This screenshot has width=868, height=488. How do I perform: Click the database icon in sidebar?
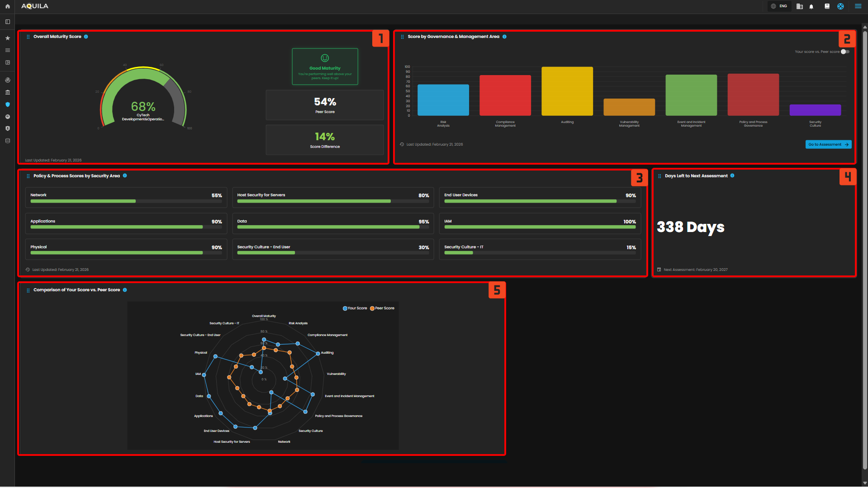pos(7,141)
